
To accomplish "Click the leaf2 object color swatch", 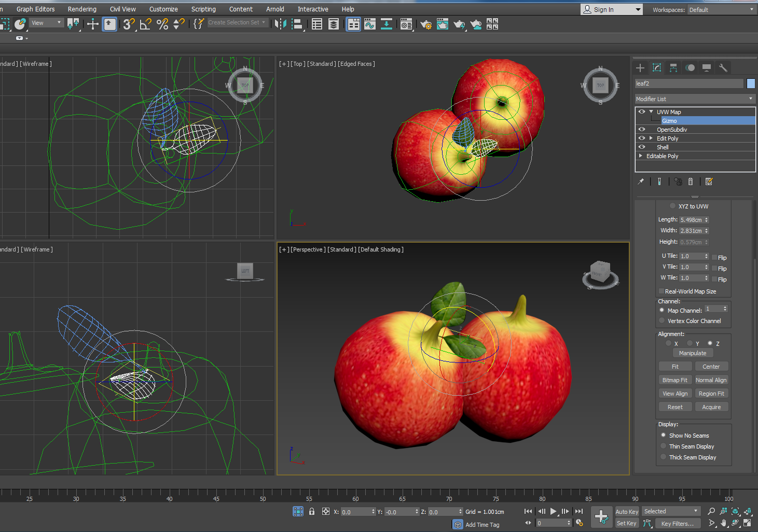I will (x=751, y=83).
